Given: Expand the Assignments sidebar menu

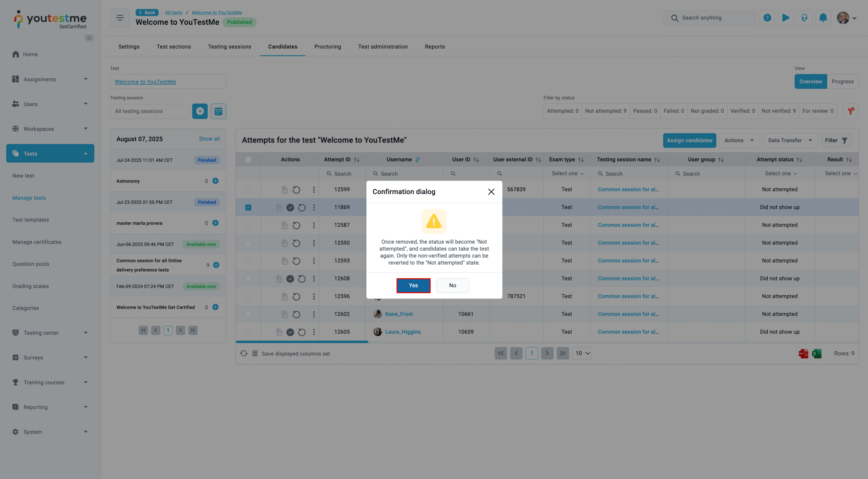Looking at the screenshot, I should (x=50, y=79).
